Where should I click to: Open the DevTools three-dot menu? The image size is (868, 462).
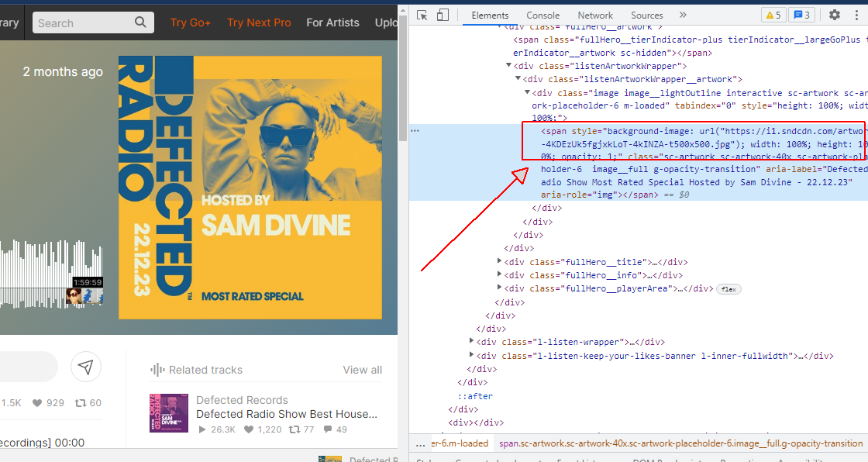(856, 15)
